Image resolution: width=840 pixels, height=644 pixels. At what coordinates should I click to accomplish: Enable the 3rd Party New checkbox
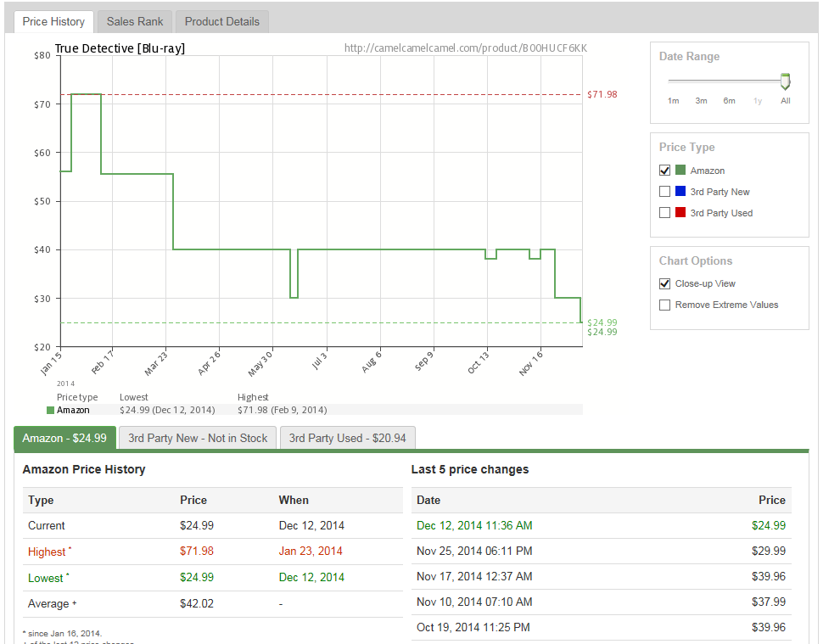pyautogui.click(x=664, y=192)
